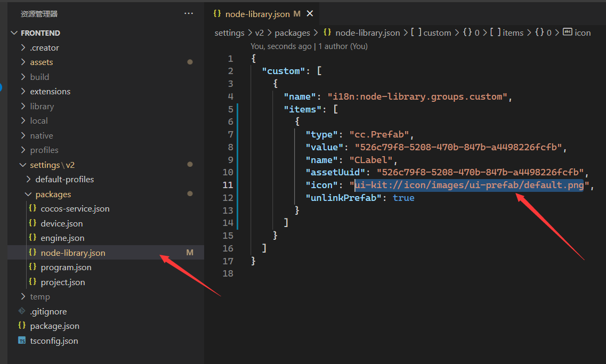Expand the build folder

coord(23,77)
